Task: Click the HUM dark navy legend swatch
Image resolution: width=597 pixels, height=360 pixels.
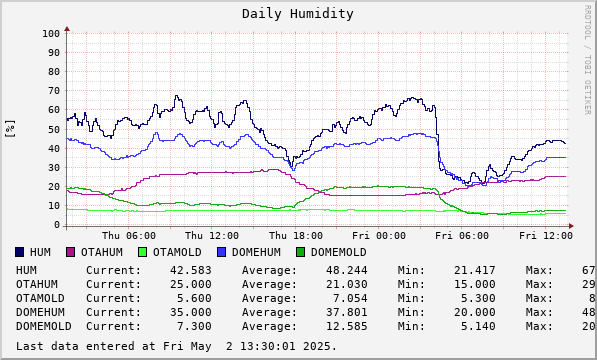Action: (x=19, y=252)
